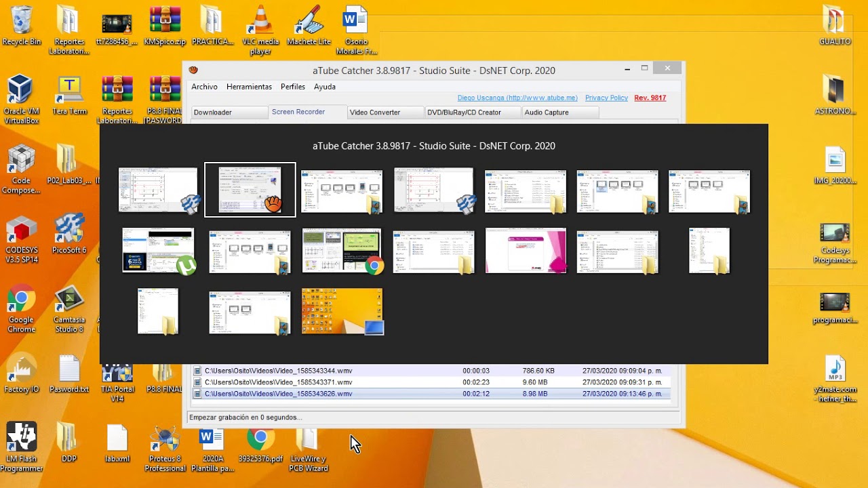Screen dimensions: 868x488
Task: Open the Privacy Policy link
Action: 606,98
